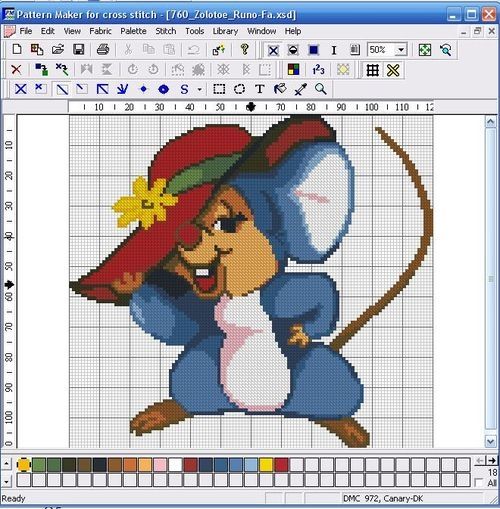This screenshot has height=509, width=500.
Task: Click the palette scroll right arrow
Action: (x=492, y=461)
